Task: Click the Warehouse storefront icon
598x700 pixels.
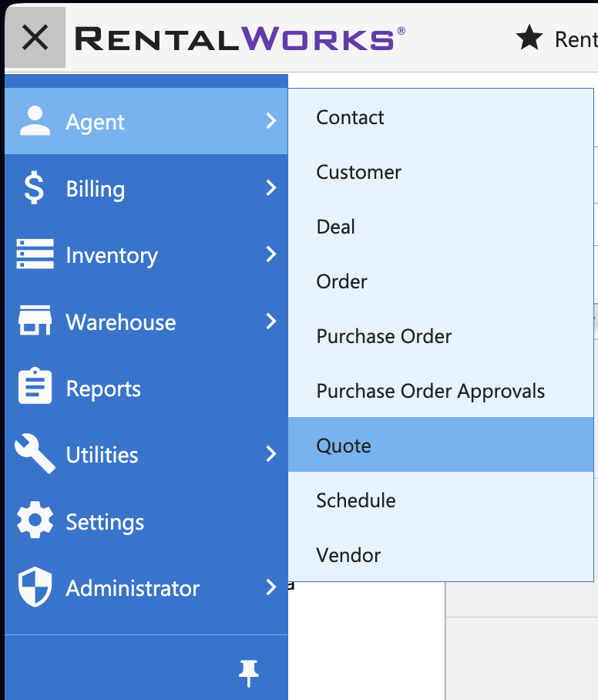Action: pos(35,320)
